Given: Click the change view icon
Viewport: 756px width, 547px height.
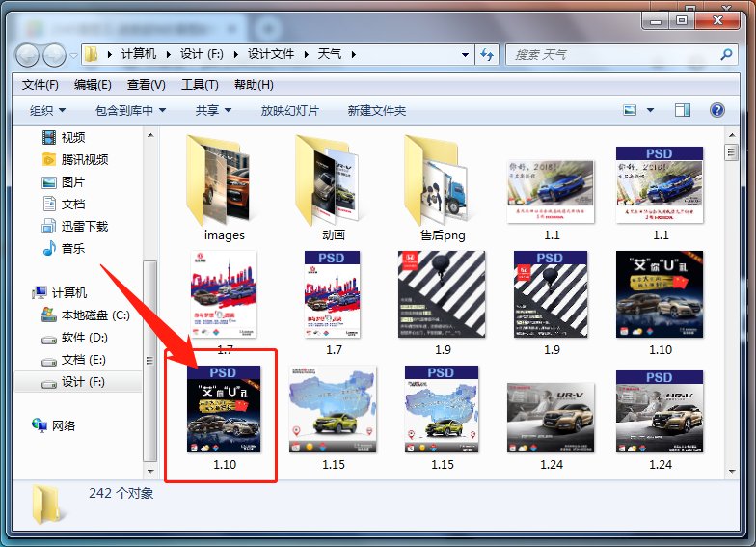Looking at the screenshot, I should (x=630, y=110).
